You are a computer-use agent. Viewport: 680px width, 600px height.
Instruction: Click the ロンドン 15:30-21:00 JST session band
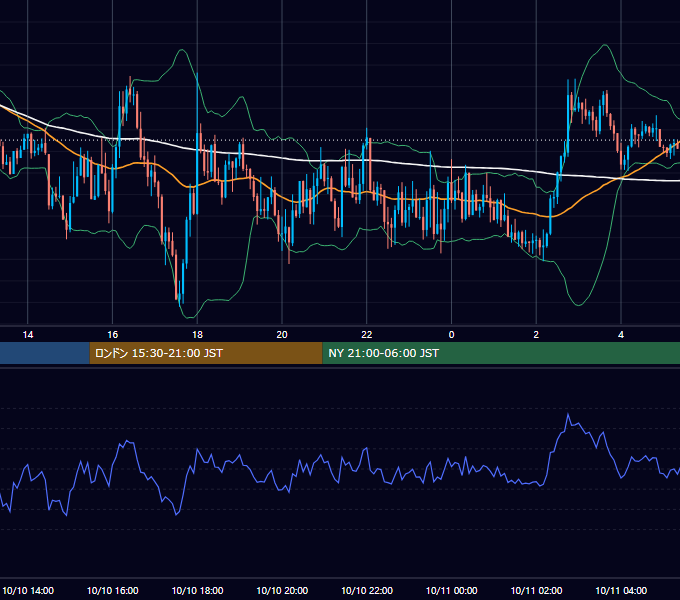[x=206, y=353]
